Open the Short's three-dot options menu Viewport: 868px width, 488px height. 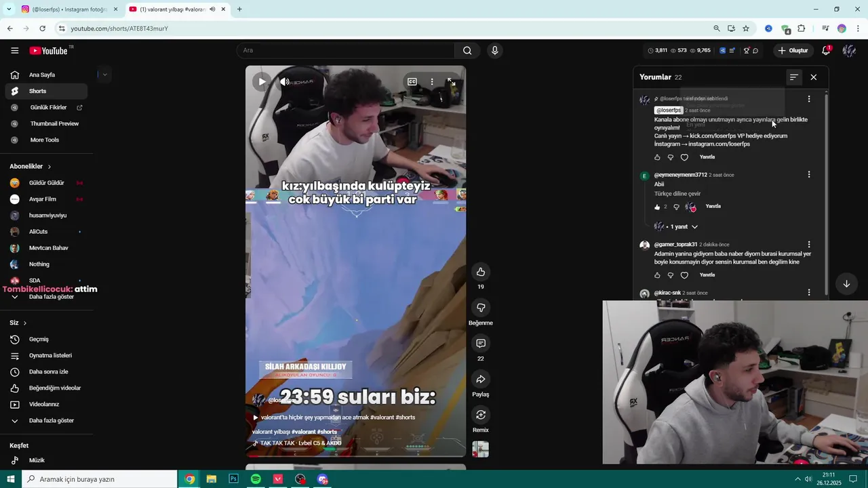click(432, 81)
